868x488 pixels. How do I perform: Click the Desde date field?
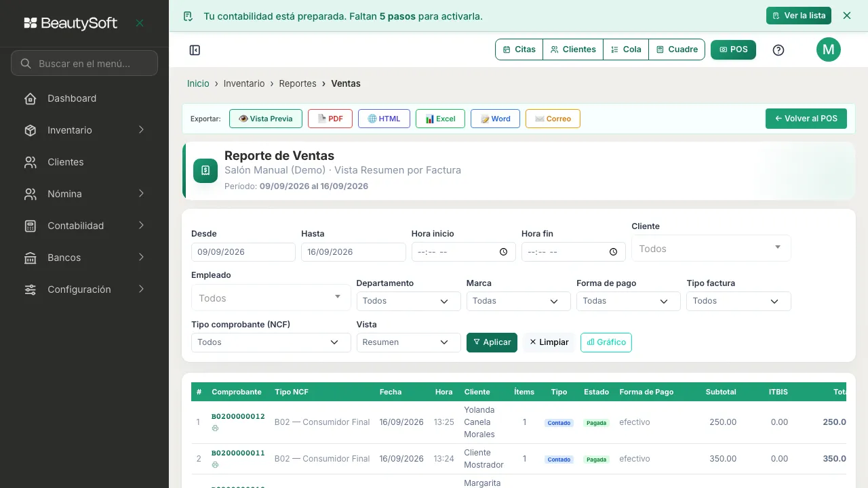(x=243, y=252)
